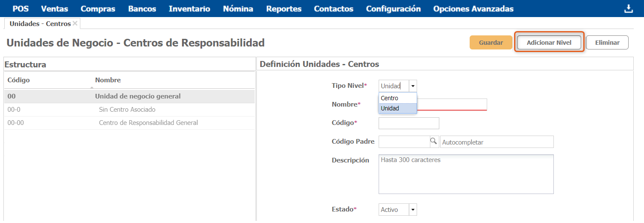Open the Inventario menu

(x=189, y=9)
